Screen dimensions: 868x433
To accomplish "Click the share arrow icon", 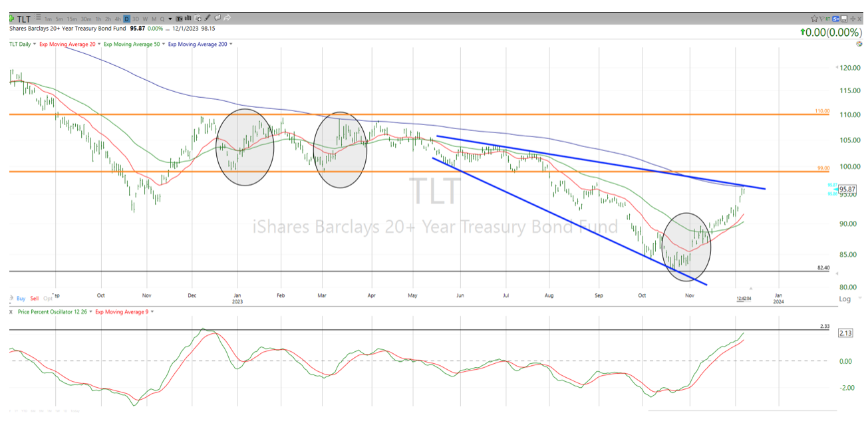I will pyautogui.click(x=227, y=17).
